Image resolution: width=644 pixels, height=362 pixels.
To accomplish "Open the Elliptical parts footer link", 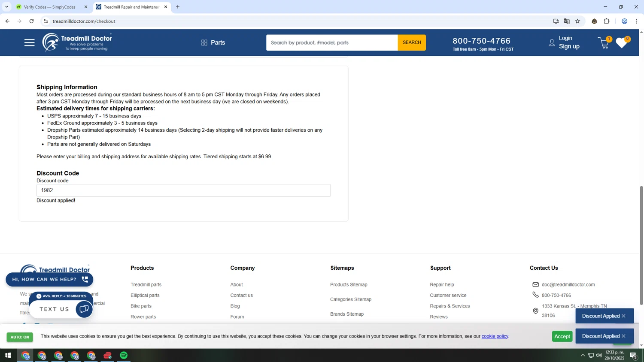I will tap(145, 296).
